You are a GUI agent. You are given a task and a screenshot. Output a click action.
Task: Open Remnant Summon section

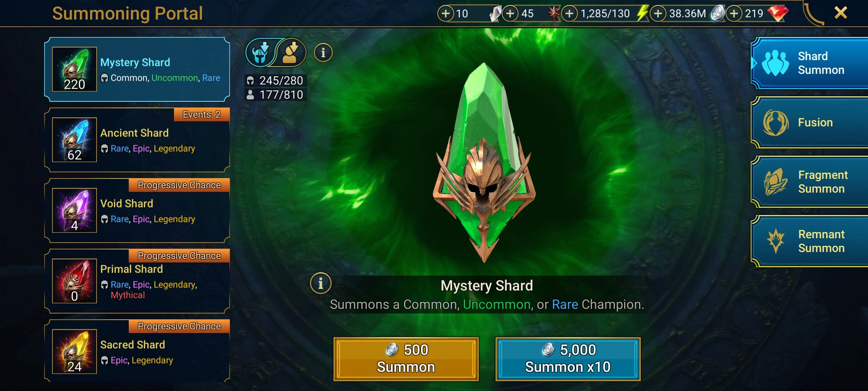coord(809,241)
